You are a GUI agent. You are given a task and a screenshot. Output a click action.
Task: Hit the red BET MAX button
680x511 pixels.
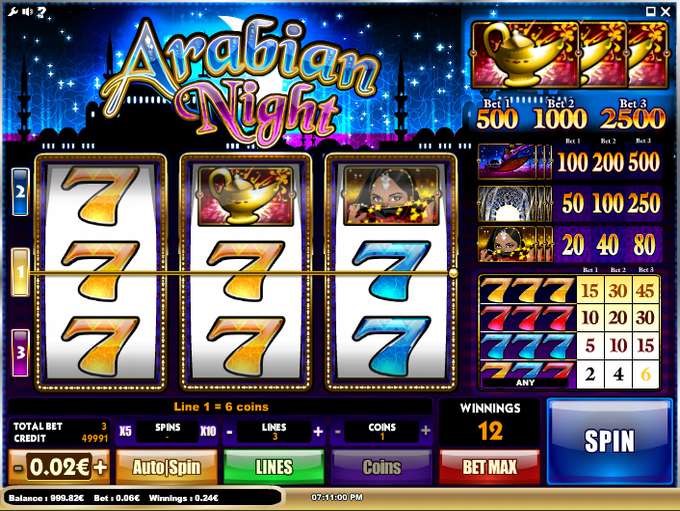coord(490,467)
